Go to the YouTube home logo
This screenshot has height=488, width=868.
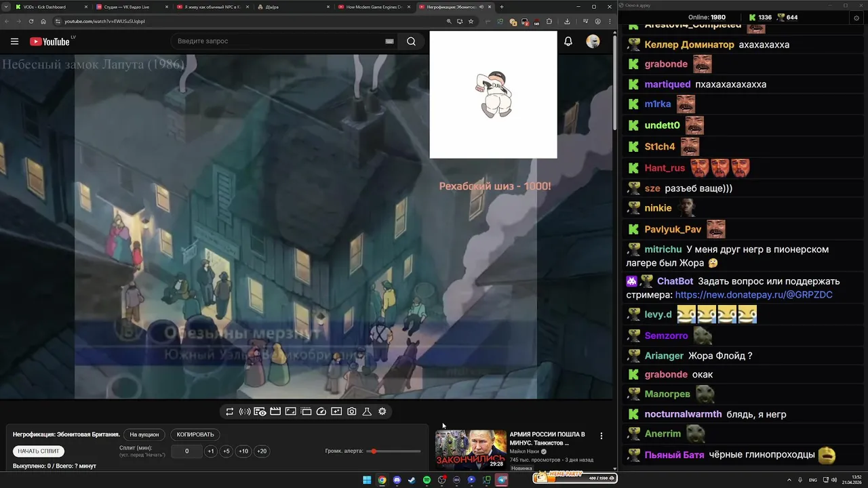[52, 41]
